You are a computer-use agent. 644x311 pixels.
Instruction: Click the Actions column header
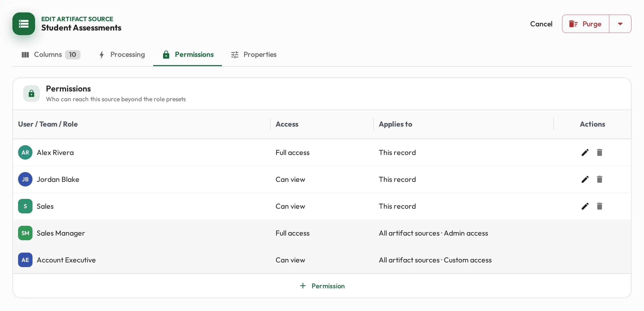pyautogui.click(x=592, y=124)
